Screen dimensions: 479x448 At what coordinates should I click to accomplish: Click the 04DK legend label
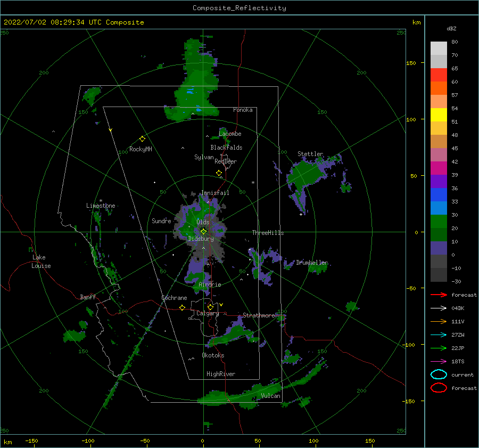click(458, 308)
